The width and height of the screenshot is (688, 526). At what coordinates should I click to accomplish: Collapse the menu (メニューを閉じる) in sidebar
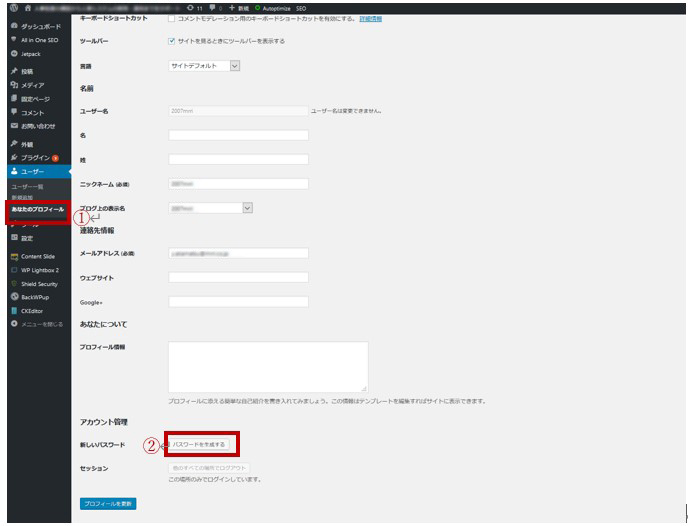tap(40, 324)
